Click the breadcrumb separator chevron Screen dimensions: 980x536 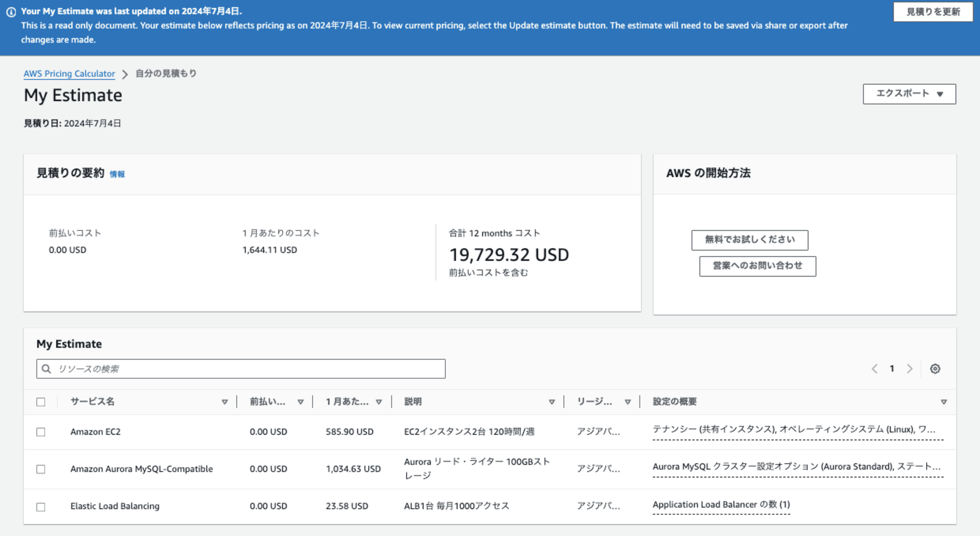(x=125, y=74)
